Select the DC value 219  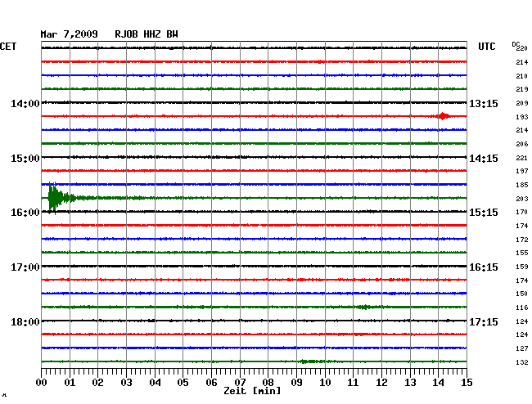click(x=522, y=89)
